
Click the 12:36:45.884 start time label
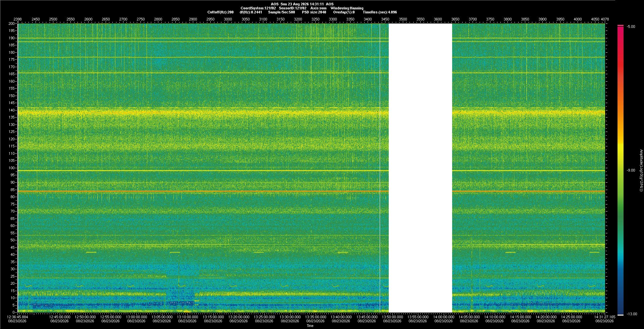[x=18, y=317]
